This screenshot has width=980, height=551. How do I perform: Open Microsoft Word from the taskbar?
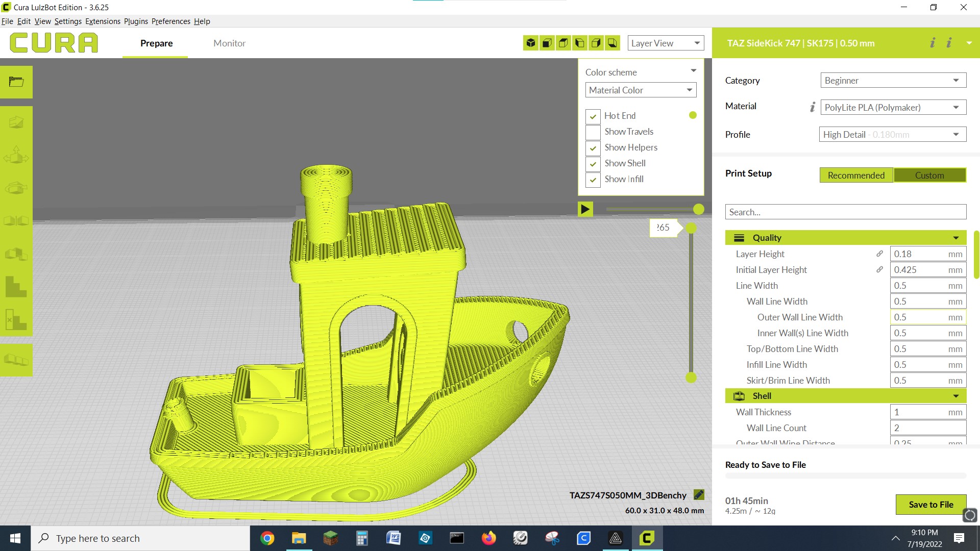(394, 538)
